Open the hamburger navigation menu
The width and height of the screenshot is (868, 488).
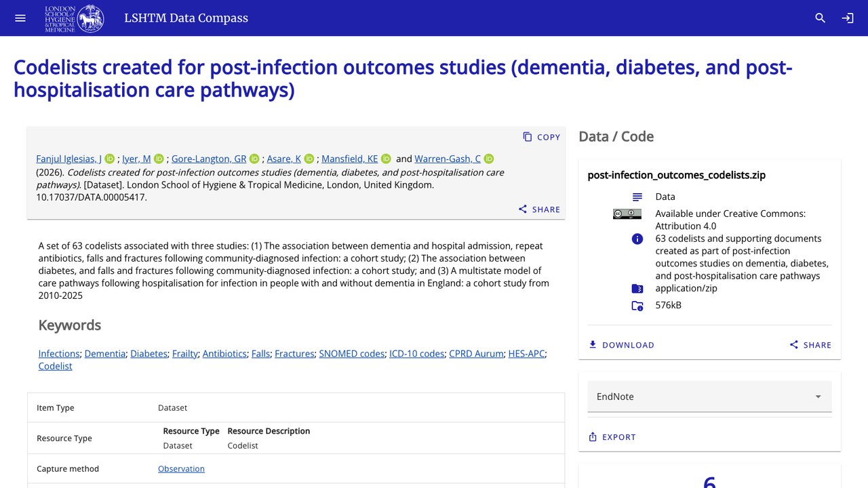pos(20,18)
